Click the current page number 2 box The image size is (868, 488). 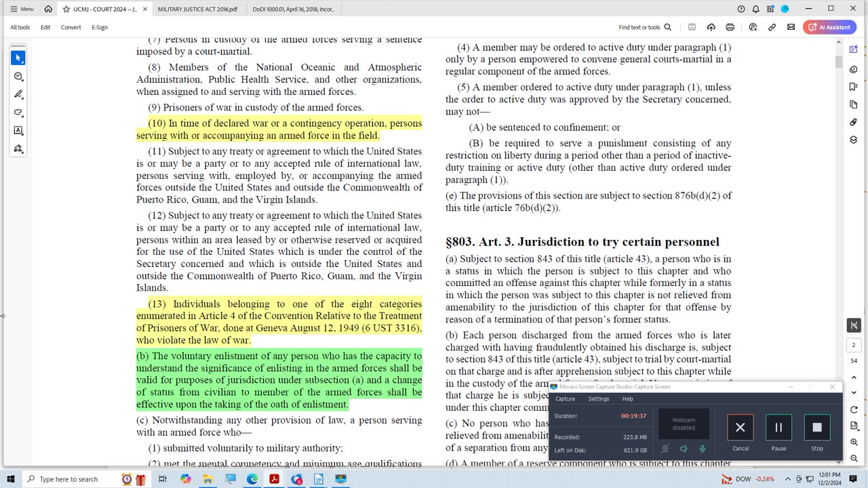click(854, 345)
